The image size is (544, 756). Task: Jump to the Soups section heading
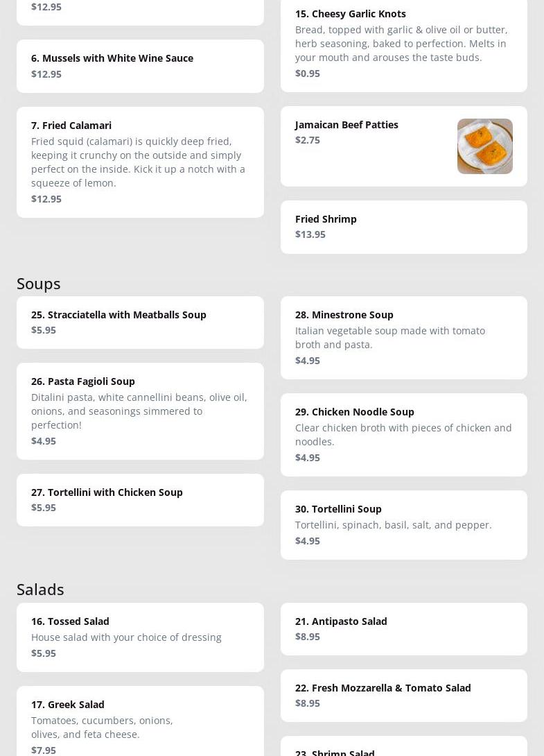39,283
